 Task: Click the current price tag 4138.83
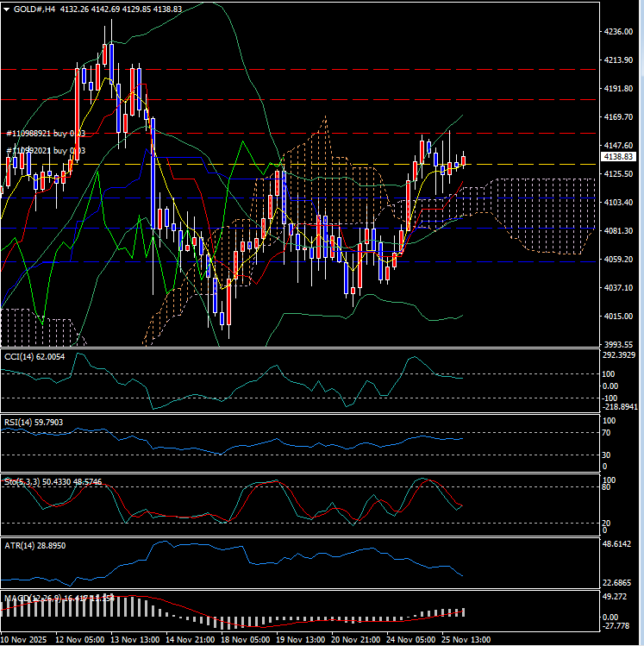point(620,157)
